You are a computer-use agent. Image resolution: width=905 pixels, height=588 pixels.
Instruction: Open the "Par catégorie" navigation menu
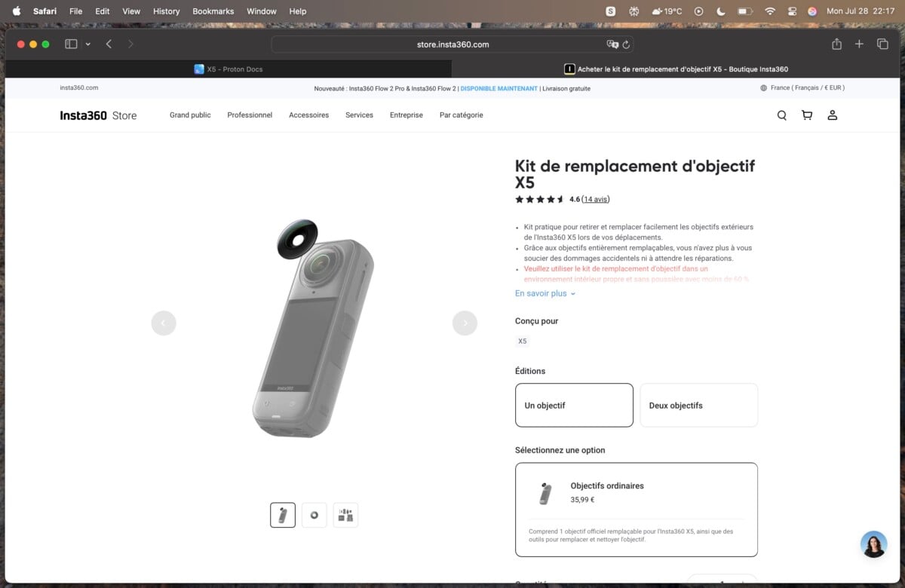(x=462, y=115)
